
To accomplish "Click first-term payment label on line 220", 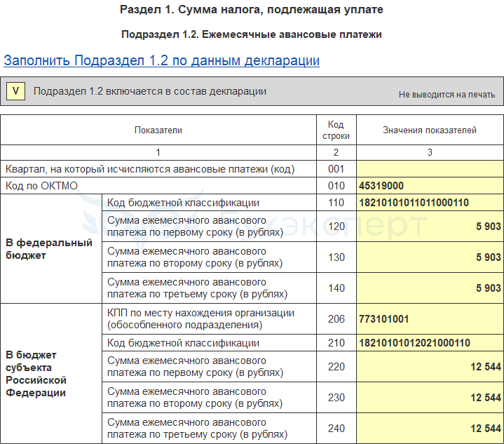I will click(x=195, y=366).
